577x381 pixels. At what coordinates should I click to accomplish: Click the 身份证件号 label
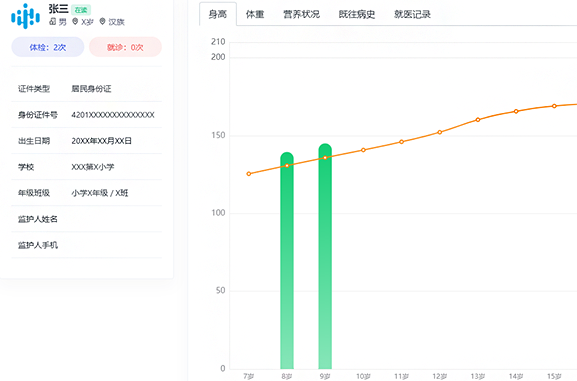click(x=38, y=115)
